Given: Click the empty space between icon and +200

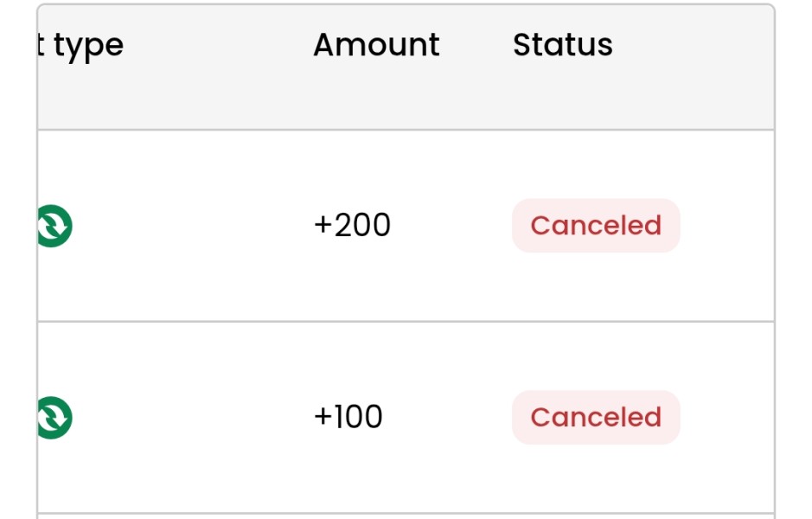Looking at the screenshot, I should (x=190, y=226).
